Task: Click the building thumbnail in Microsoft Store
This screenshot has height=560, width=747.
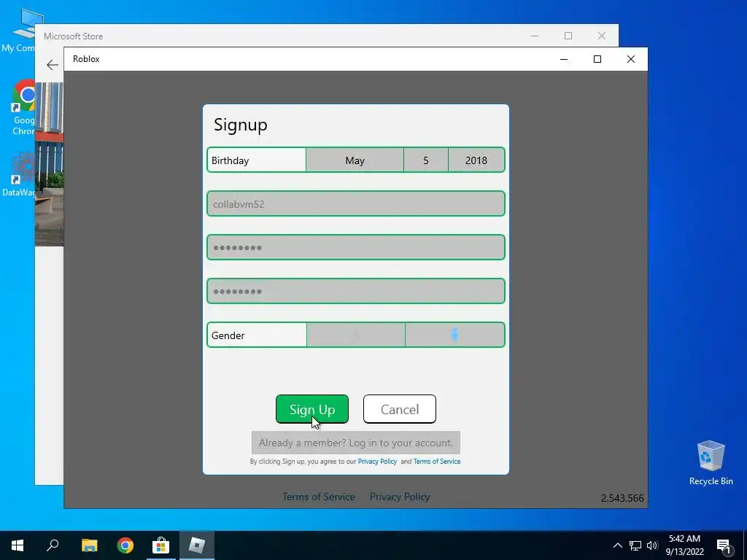Action: [49, 164]
